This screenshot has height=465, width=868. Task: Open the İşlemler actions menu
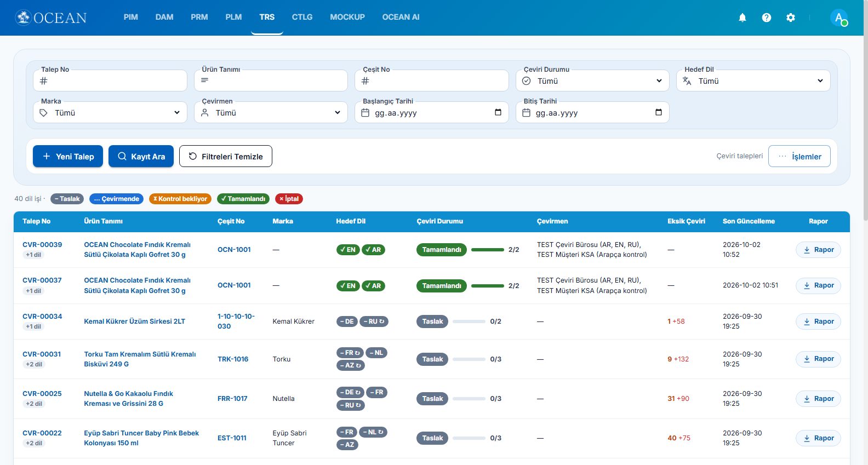click(800, 156)
